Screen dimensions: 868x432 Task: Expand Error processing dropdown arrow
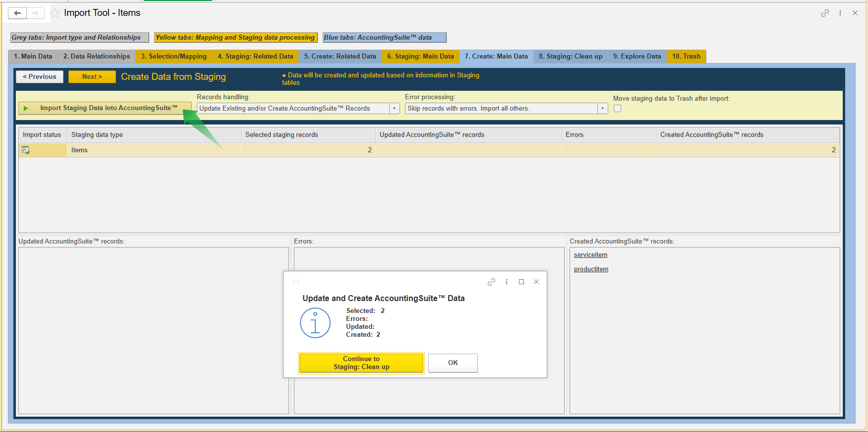click(x=603, y=109)
